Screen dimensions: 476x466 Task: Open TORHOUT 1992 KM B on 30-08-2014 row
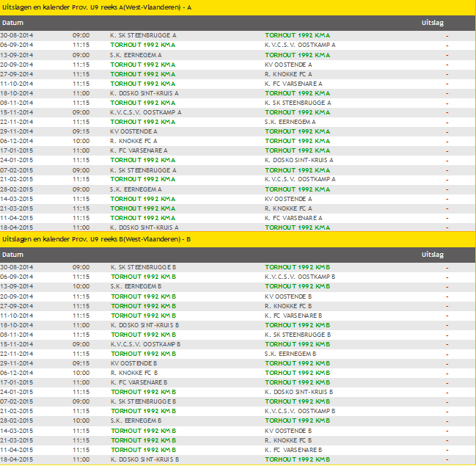coord(298,267)
